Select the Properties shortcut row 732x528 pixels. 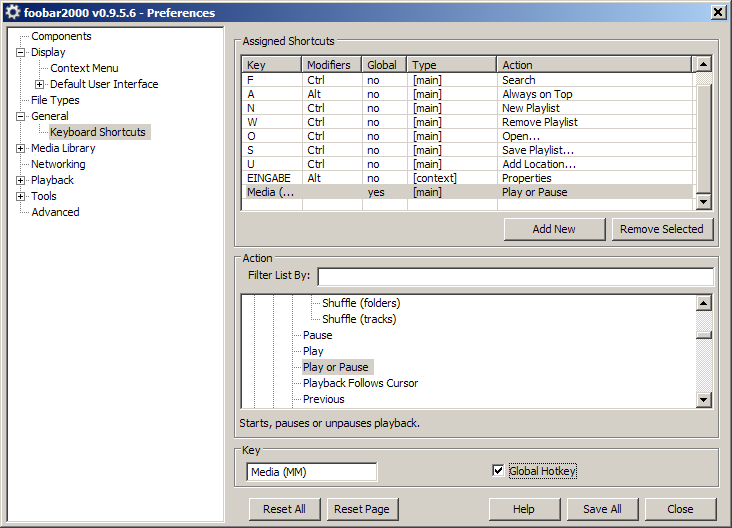tap(468, 178)
